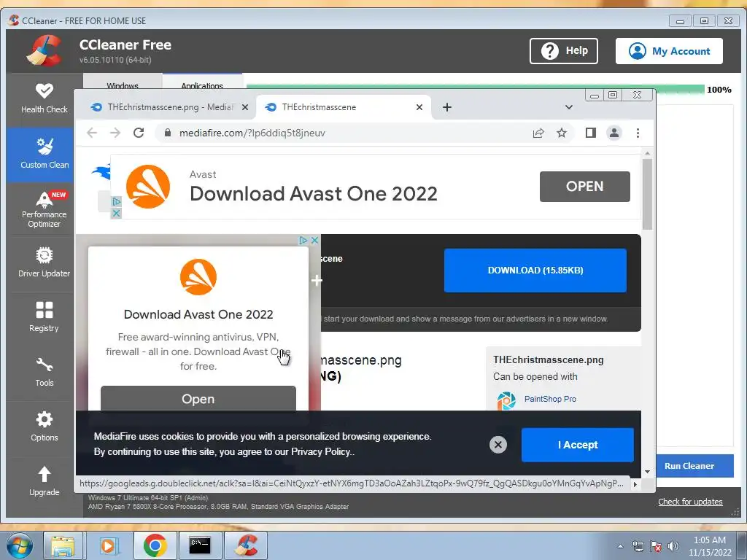Open Registry cleaner section
The image size is (747, 560).
tap(44, 317)
